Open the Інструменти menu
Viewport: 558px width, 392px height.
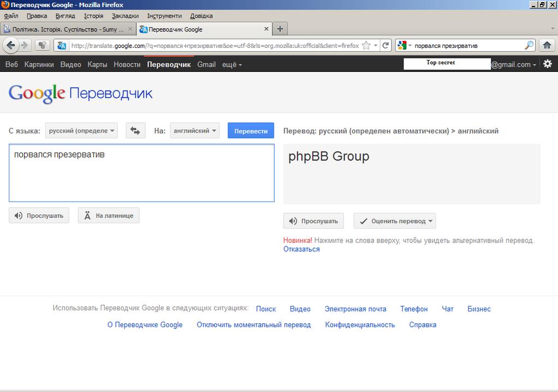[164, 16]
